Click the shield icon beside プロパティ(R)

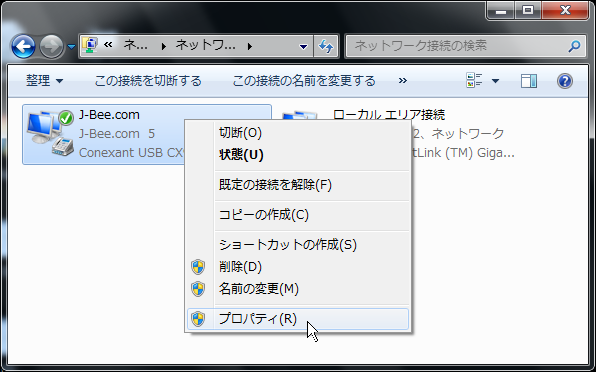(198, 319)
